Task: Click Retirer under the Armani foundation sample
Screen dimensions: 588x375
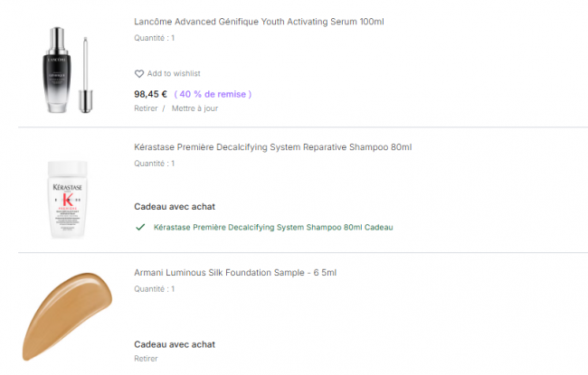Action: pos(146,359)
